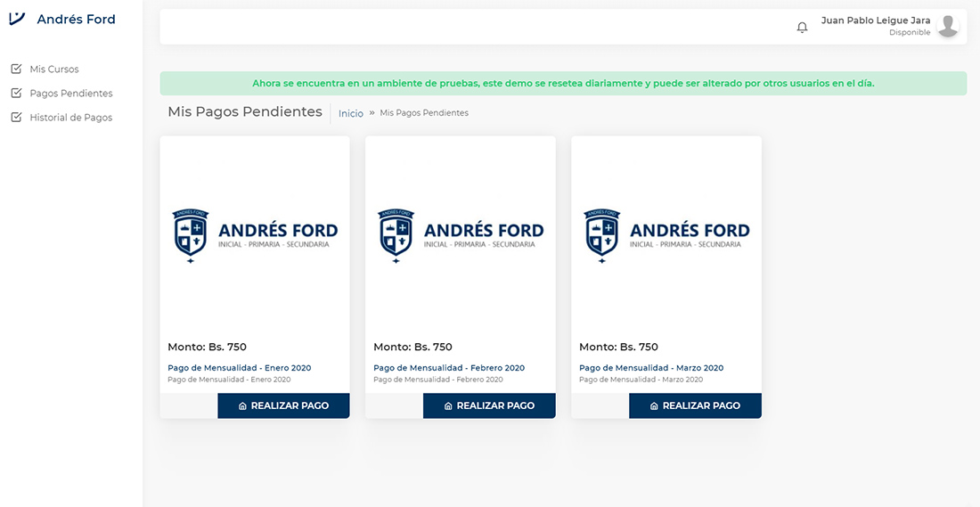Click the gray Enero 2020 description subtitle
Viewport: 980px width, 507px height.
(229, 380)
